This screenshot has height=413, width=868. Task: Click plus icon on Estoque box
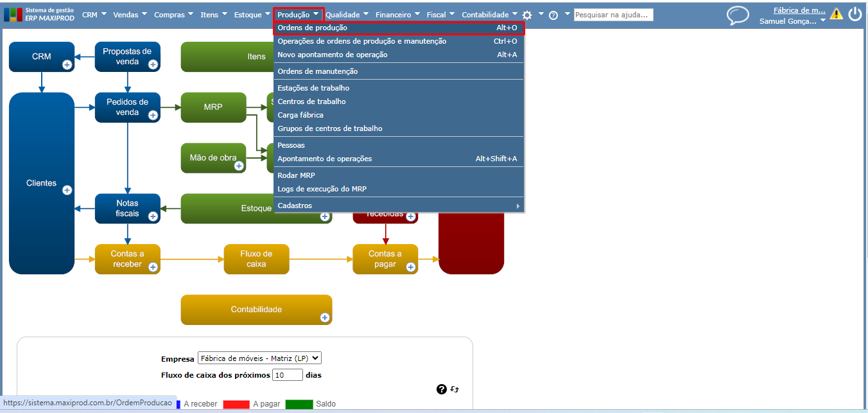(x=325, y=217)
